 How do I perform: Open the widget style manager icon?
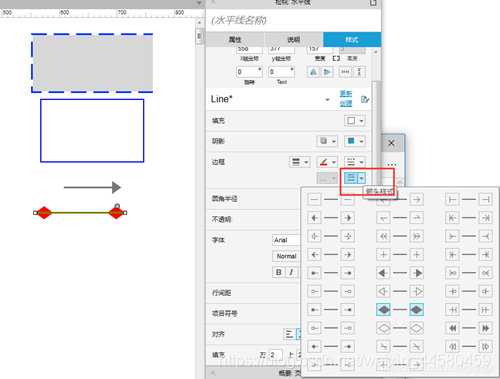pyautogui.click(x=365, y=99)
